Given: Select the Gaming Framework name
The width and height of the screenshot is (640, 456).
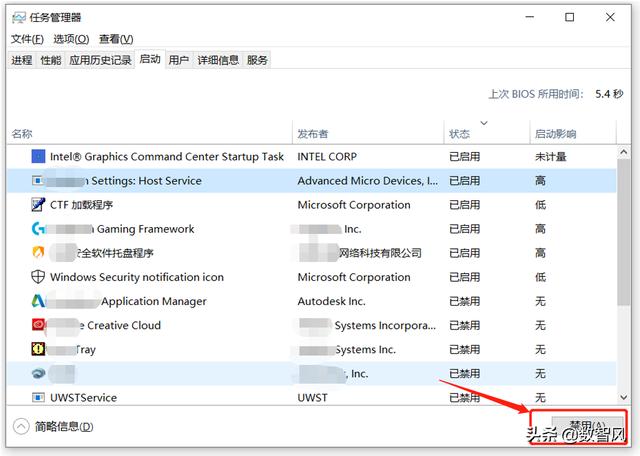Looking at the screenshot, I should click(145, 229).
